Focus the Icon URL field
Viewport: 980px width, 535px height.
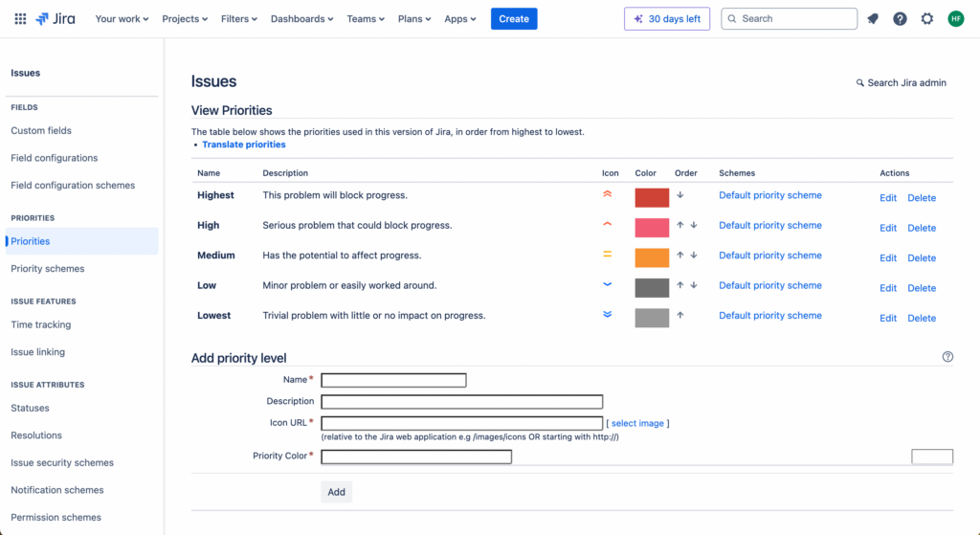pyautogui.click(x=462, y=423)
